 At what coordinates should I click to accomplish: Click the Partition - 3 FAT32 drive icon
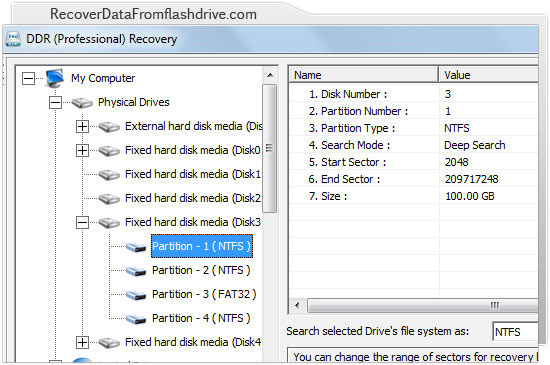(136, 295)
